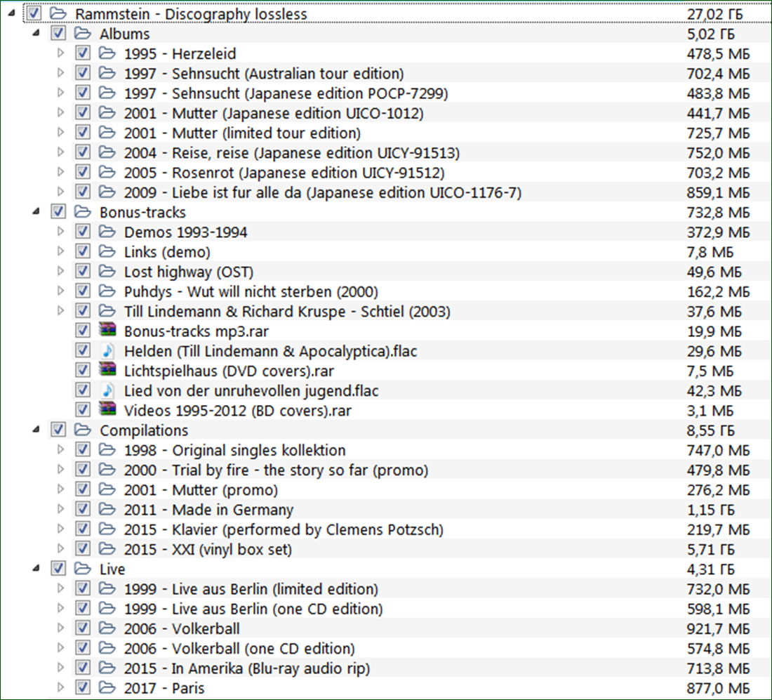Screen dimensions: 772x700
Task: Click folder icon of 2001 - Mutter (promo)
Action: coord(107,489)
